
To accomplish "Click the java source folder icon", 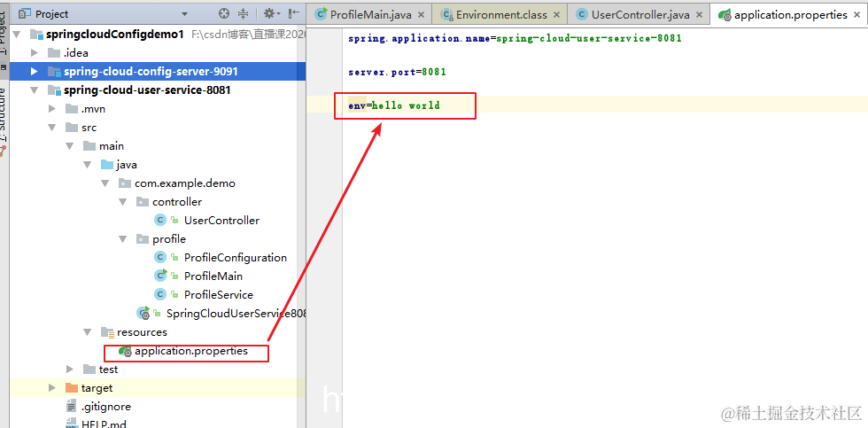I will click(x=107, y=165).
